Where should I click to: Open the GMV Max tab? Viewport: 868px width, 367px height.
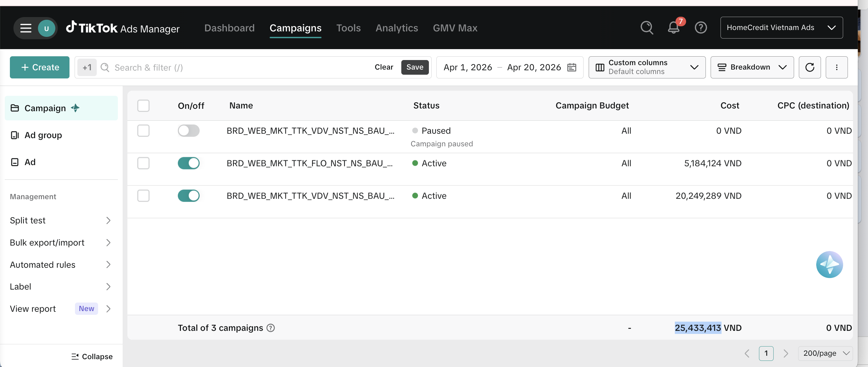[455, 28]
